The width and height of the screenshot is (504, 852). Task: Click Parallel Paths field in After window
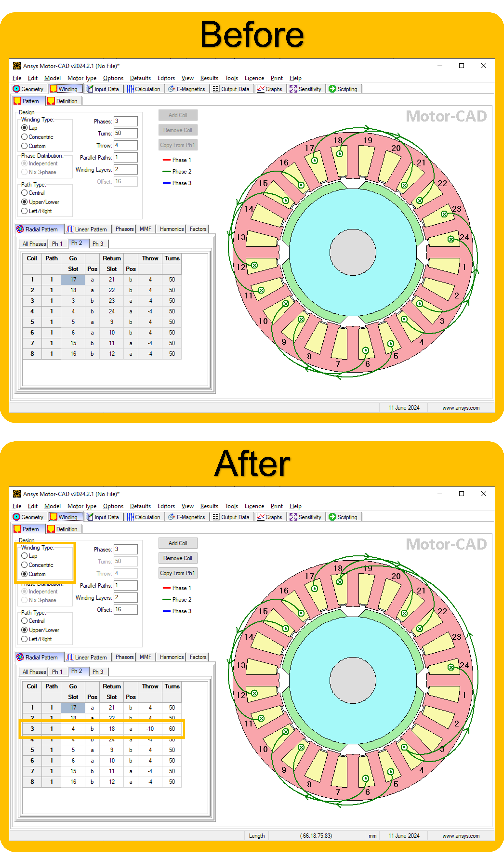tap(126, 585)
